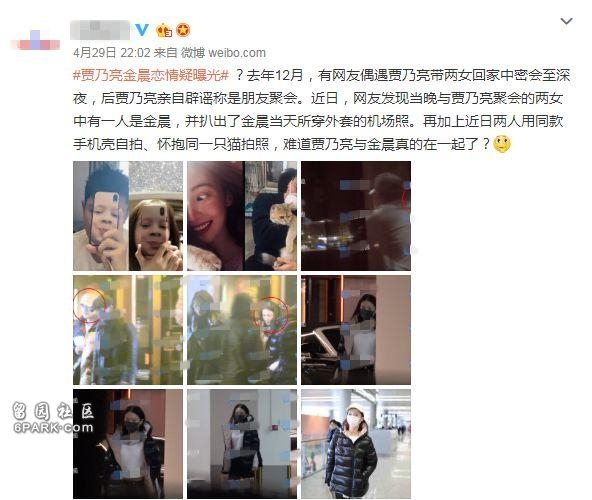Click the blue V verified badge
Image resolution: width=592 pixels, height=500 pixels.
point(142,29)
